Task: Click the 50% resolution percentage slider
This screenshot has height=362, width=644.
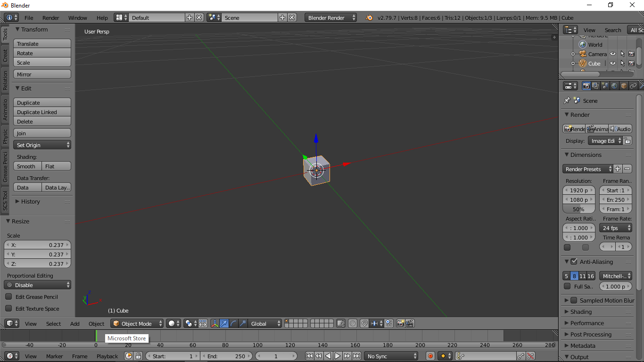Action: pos(578,209)
